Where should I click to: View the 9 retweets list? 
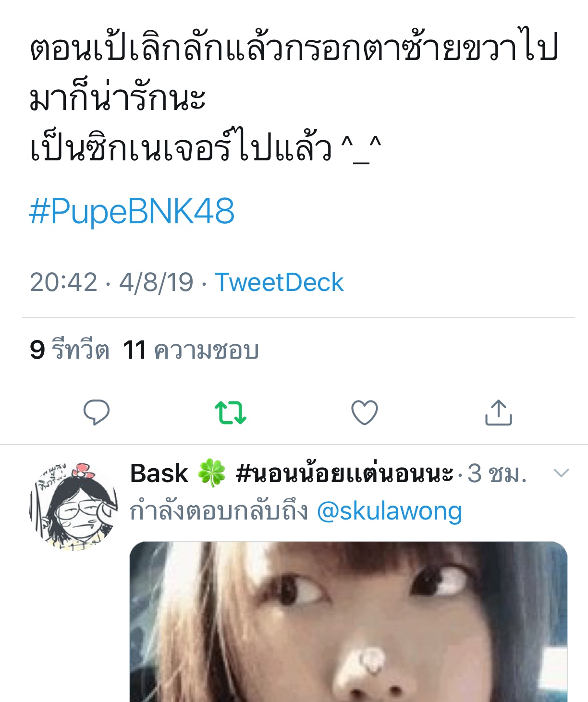tap(70, 350)
